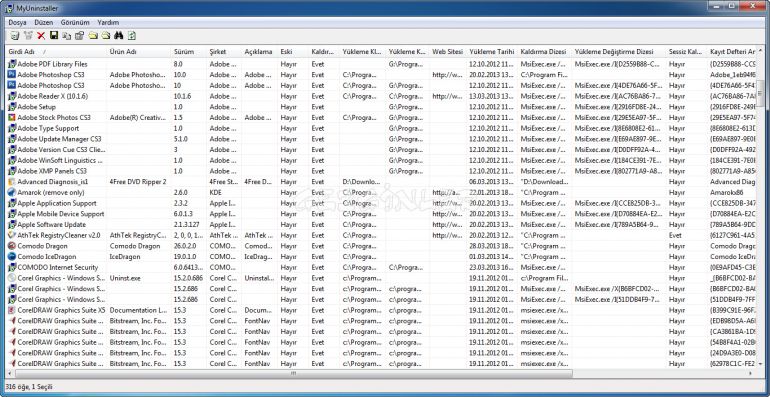The image size is (770, 397).
Task: Click the copy selected items toolbar icon
Action: 67,35
